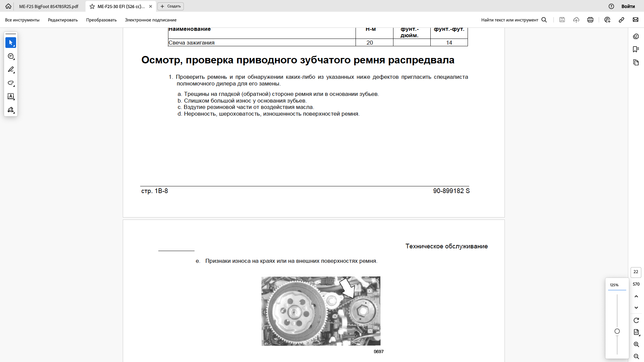The width and height of the screenshot is (644, 362).
Task: Send by email envelope icon
Action: [x=636, y=20]
